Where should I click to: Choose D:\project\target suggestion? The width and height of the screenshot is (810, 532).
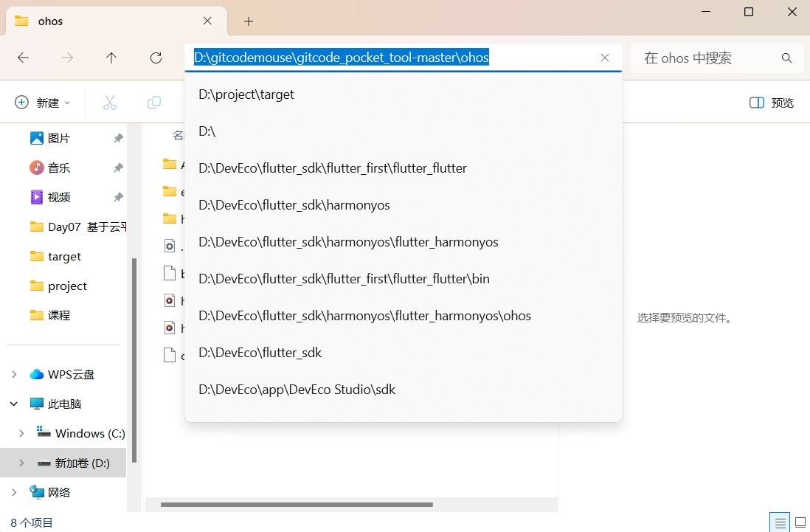(403, 94)
